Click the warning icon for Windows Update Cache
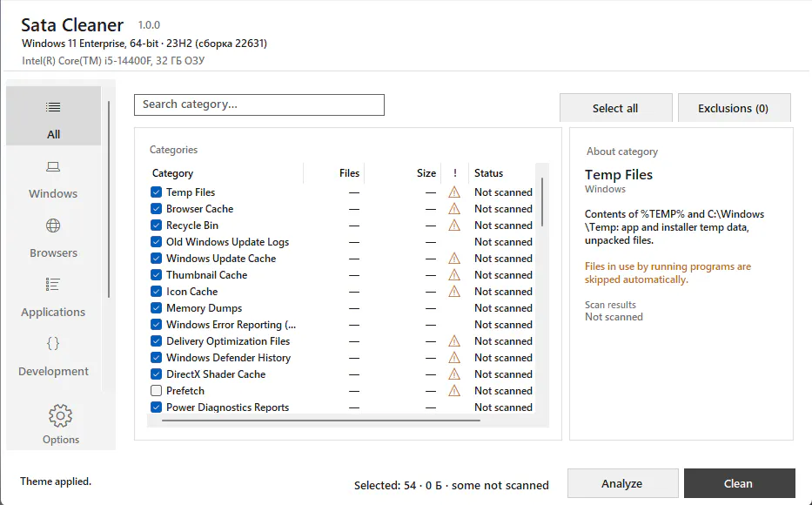This screenshot has width=812, height=505. pyautogui.click(x=454, y=259)
